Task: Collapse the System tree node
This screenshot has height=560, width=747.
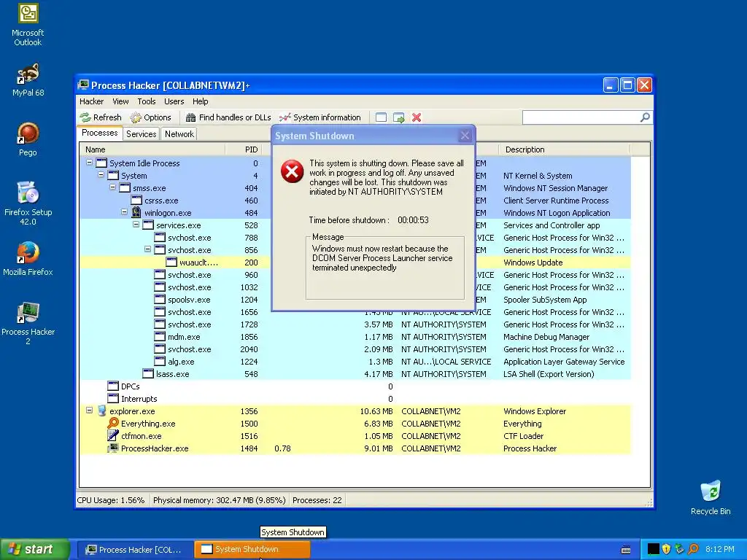Action: (101, 175)
